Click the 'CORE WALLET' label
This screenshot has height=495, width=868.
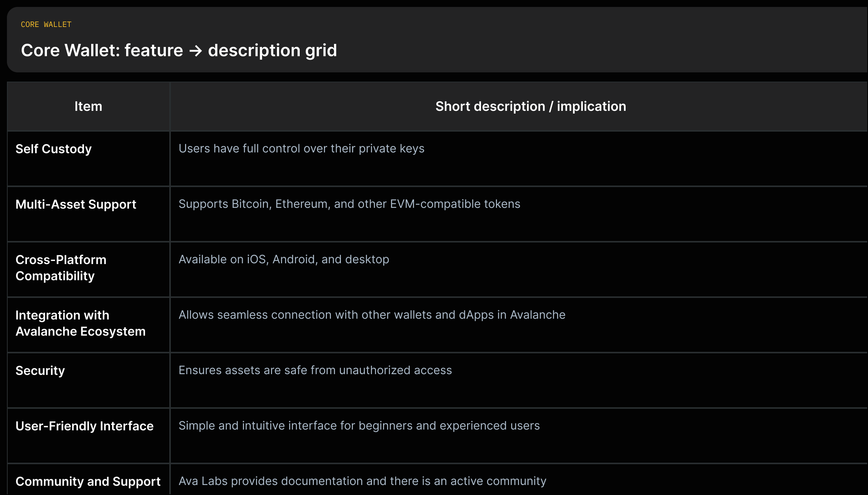pyautogui.click(x=46, y=25)
